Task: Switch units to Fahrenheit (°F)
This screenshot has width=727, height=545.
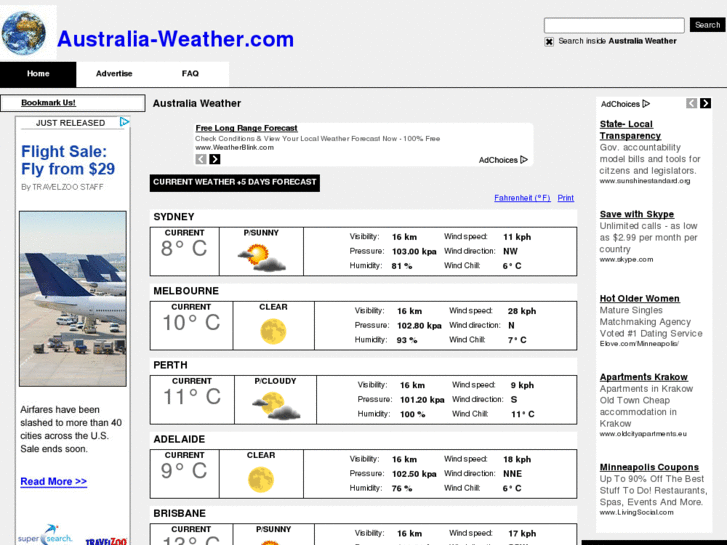Action: click(x=522, y=198)
